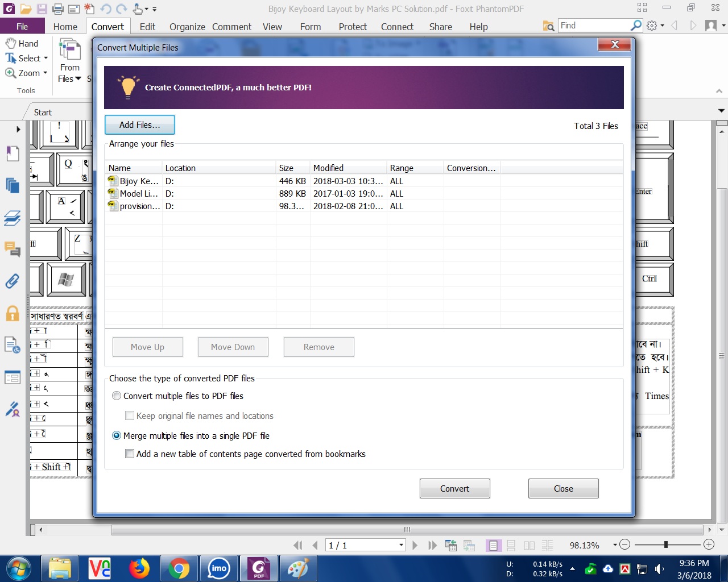Select Merge multiple files into single PDF

point(117,436)
